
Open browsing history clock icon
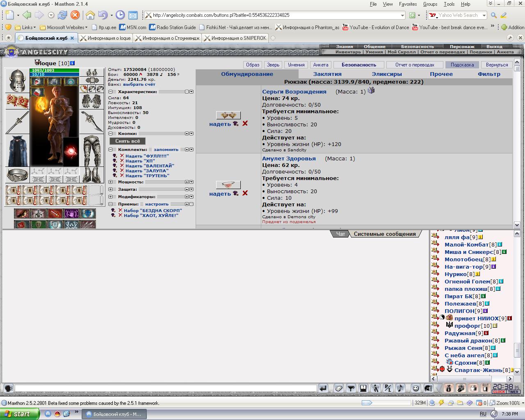click(x=120, y=15)
